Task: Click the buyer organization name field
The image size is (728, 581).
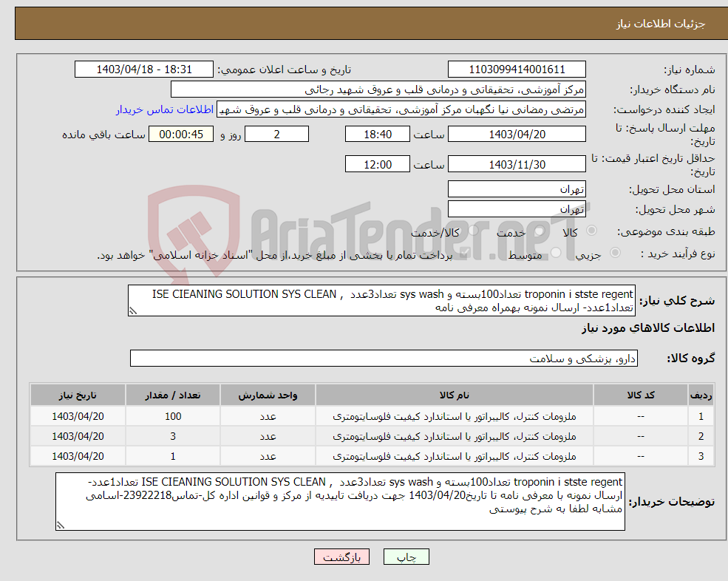Action: (x=378, y=89)
